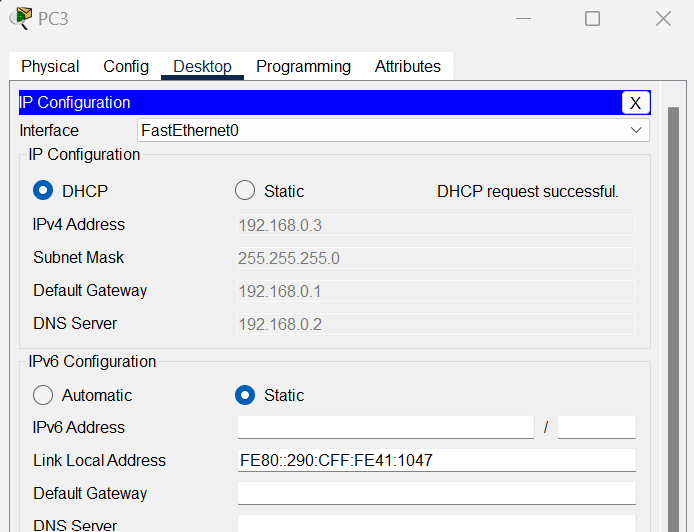Open the Physical tab
The width and height of the screenshot is (694, 532).
(50, 66)
